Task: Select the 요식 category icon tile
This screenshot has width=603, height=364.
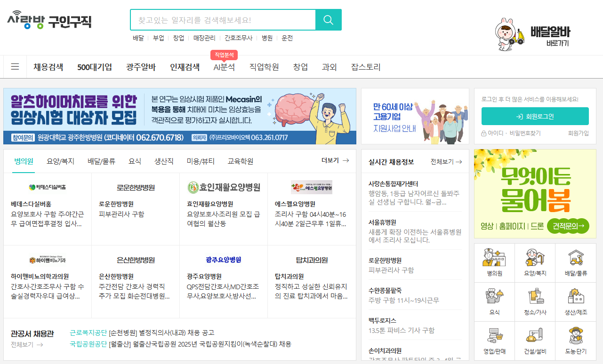Action: pos(494,301)
